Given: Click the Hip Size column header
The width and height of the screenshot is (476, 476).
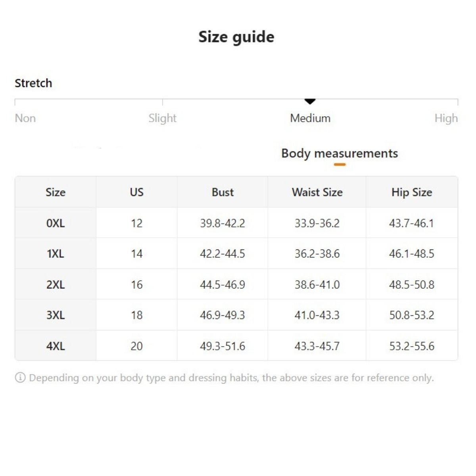Looking at the screenshot, I should (x=411, y=192).
